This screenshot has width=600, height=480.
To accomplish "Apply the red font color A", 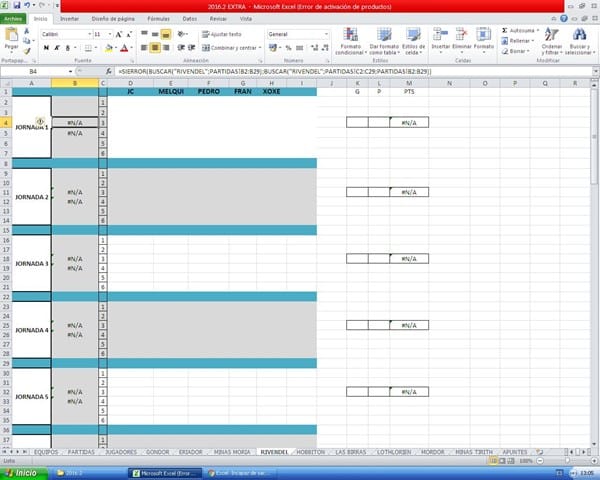I will [x=124, y=48].
